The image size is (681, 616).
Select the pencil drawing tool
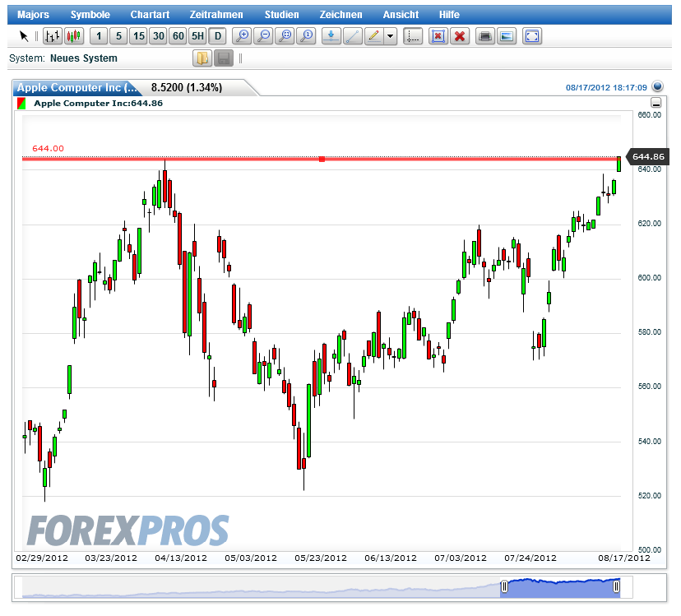(374, 36)
